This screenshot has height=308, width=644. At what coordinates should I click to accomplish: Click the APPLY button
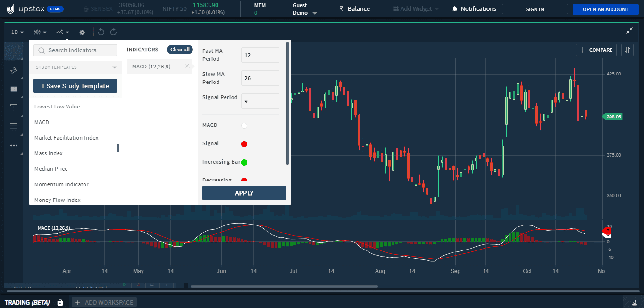pos(244,193)
